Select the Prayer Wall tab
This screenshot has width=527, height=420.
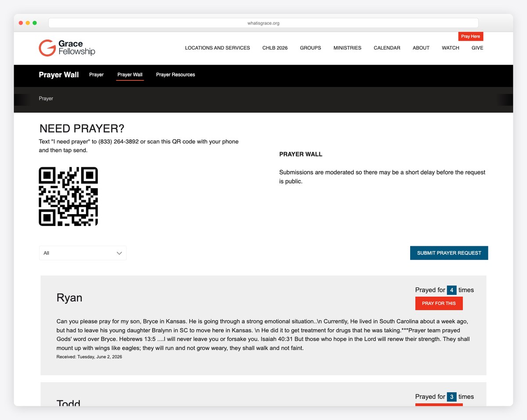130,75
